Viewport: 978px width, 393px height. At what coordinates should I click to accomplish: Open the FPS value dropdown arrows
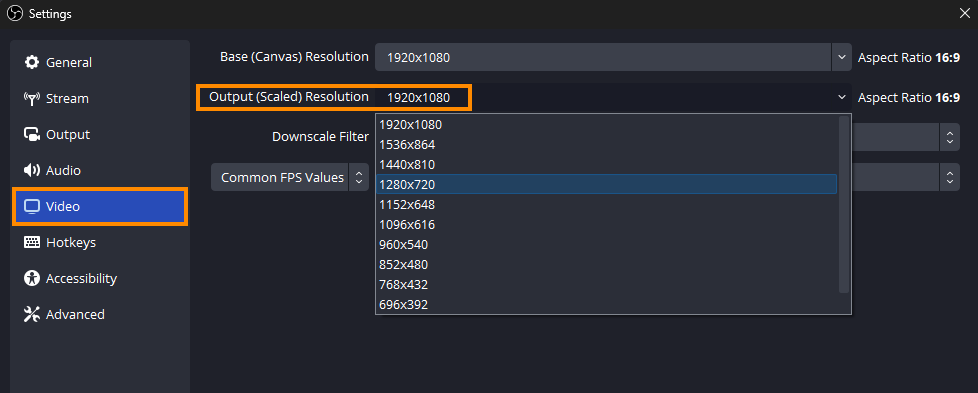[949, 178]
